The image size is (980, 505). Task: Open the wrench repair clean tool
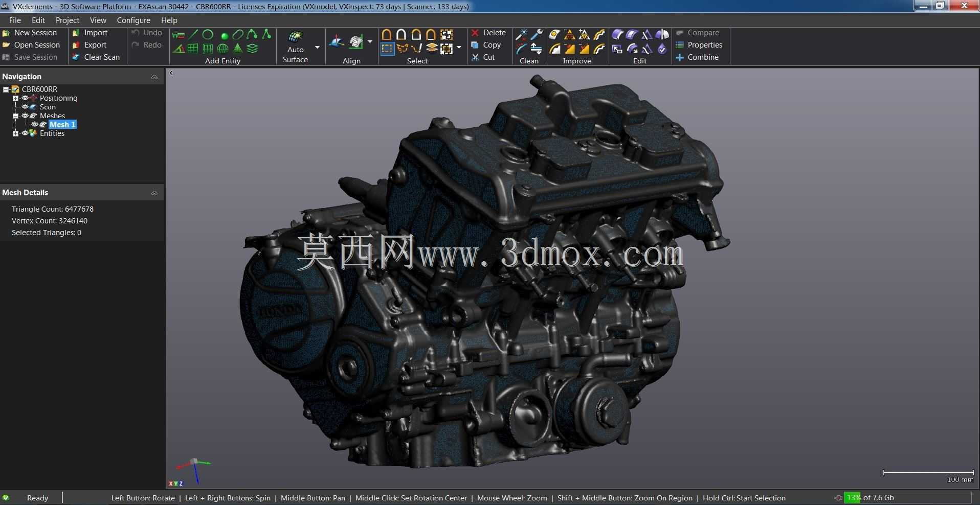pos(537,35)
